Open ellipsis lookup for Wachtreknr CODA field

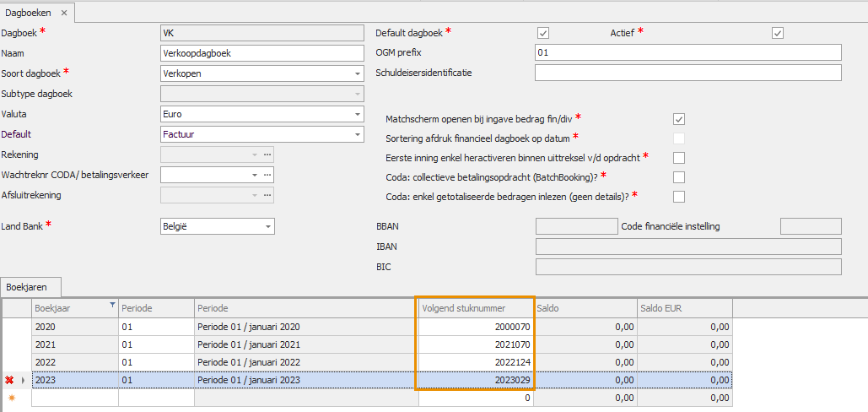(267, 175)
